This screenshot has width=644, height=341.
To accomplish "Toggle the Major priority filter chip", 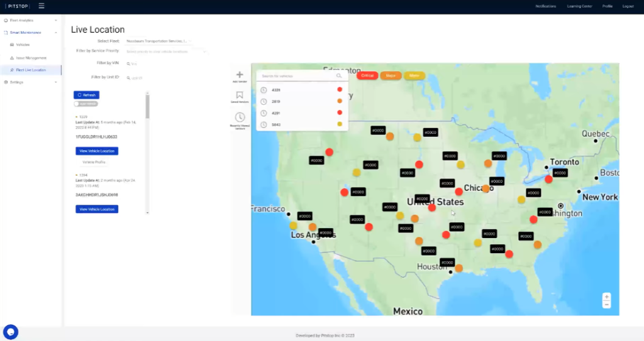I will tap(391, 75).
